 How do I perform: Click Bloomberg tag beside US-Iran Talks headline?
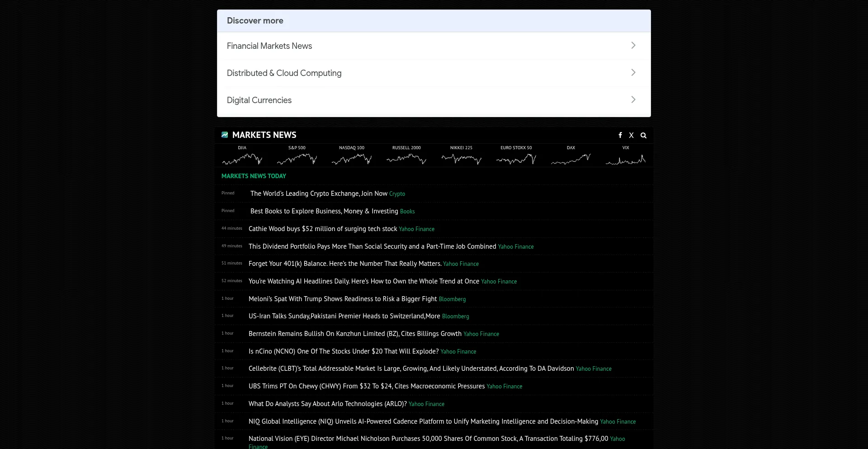(x=456, y=317)
